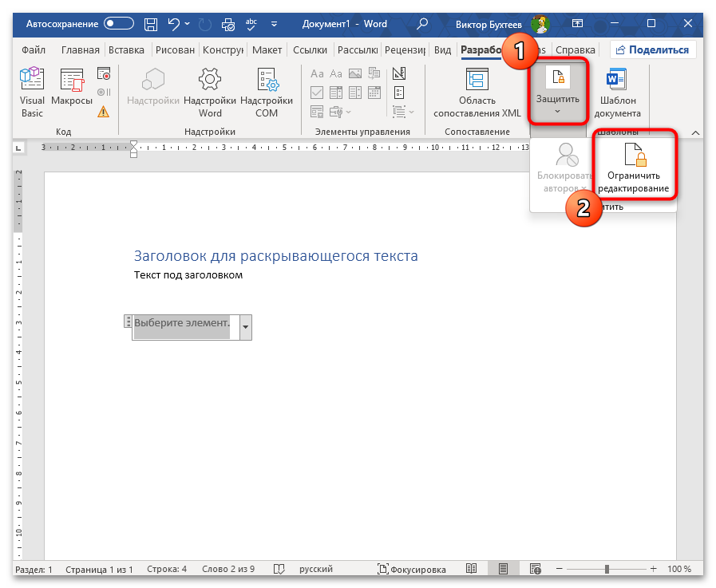The image size is (716, 588).
Task: Click Ограничить редактирование in the dropdown
Action: pos(633,168)
